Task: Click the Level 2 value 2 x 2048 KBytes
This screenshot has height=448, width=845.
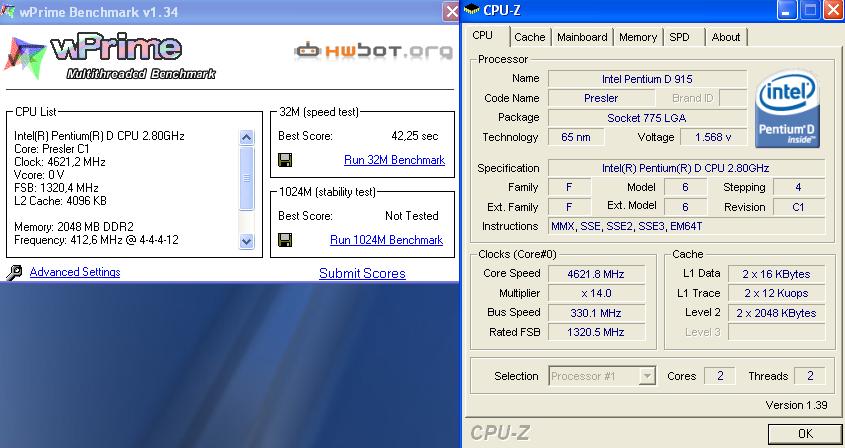Action: click(776, 313)
